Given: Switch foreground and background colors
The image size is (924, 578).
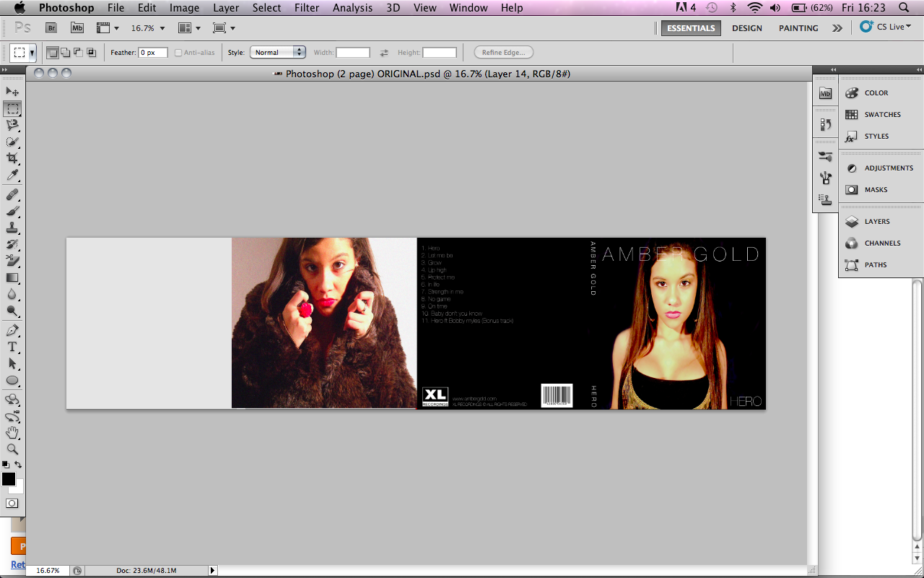Looking at the screenshot, I should click(19, 465).
